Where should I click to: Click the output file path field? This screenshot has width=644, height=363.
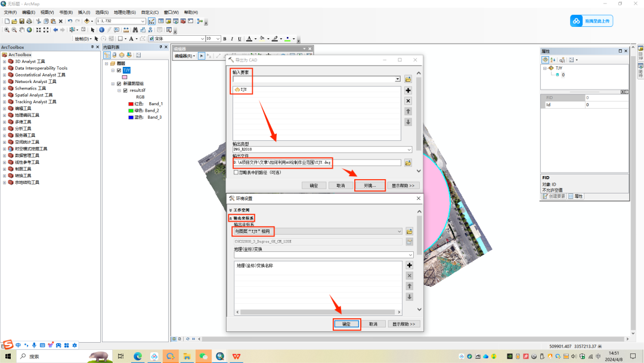point(317,163)
